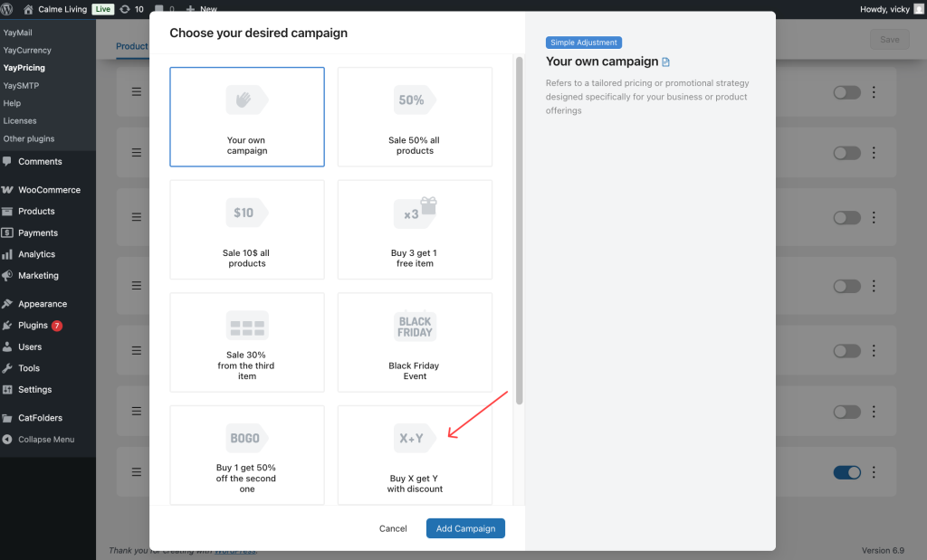
Task: Select the "Sale 30% from the third item" card
Action: (x=247, y=348)
